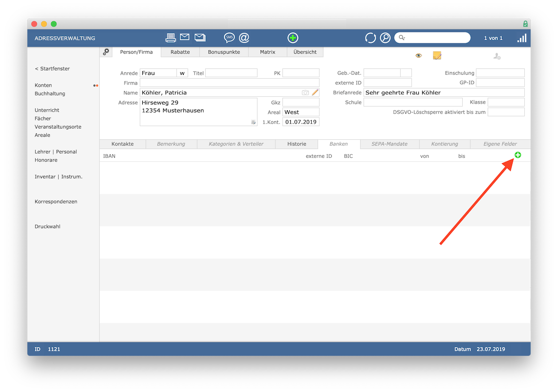Click the Titel input field

coord(231,73)
